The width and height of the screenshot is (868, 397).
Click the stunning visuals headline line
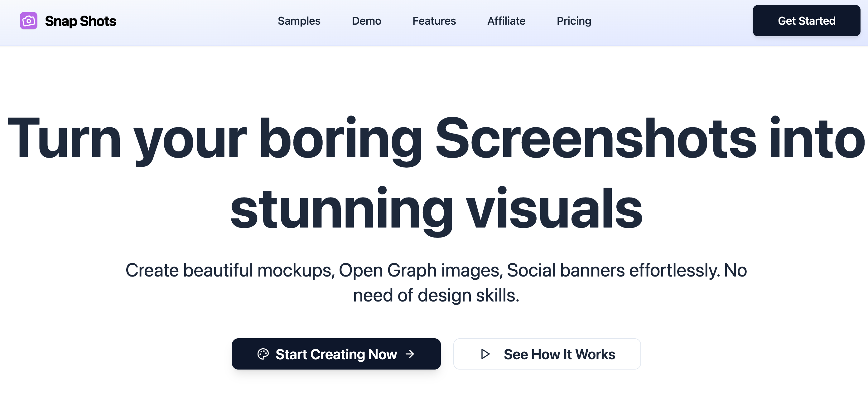tap(436, 209)
